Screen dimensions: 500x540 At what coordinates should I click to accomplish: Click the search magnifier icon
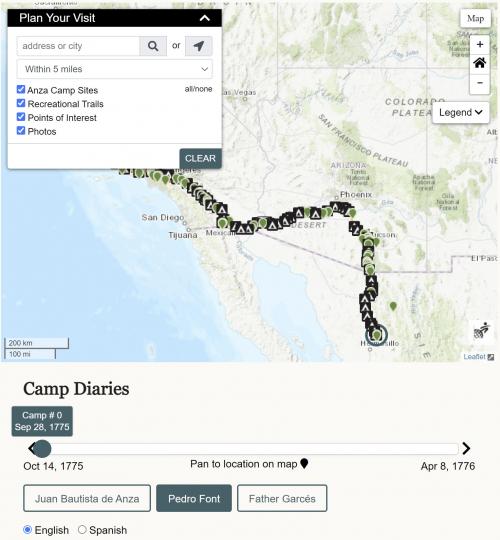tap(153, 46)
